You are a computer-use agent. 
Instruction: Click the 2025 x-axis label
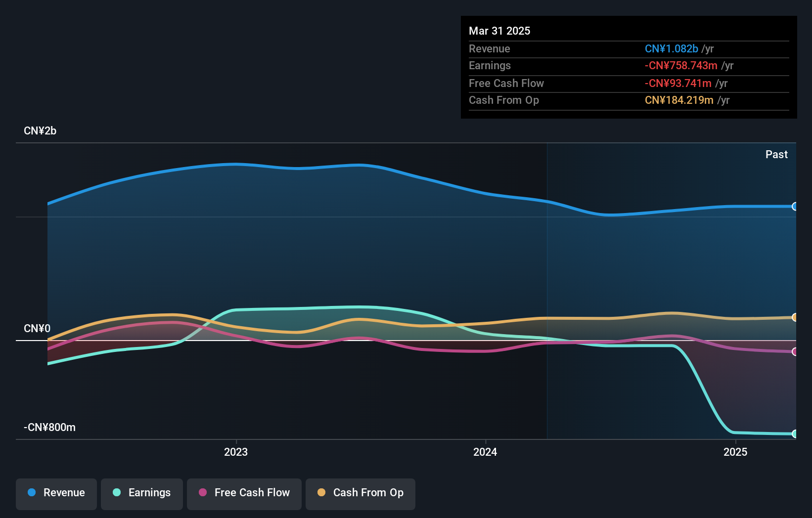735,452
